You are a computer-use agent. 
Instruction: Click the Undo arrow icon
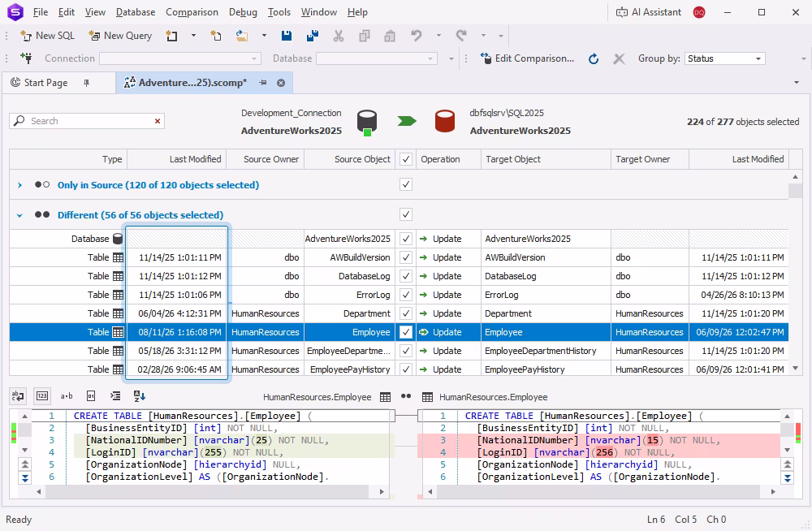(417, 36)
